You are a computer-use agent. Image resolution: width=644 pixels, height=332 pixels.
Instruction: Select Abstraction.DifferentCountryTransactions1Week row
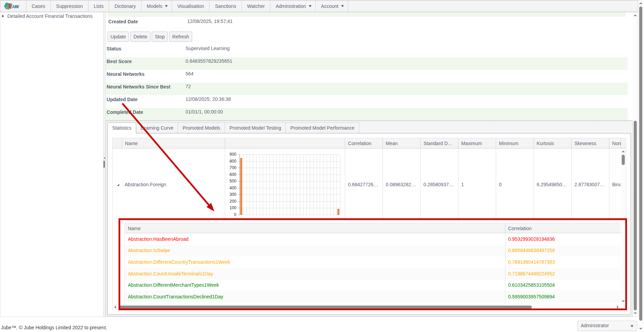373,262
